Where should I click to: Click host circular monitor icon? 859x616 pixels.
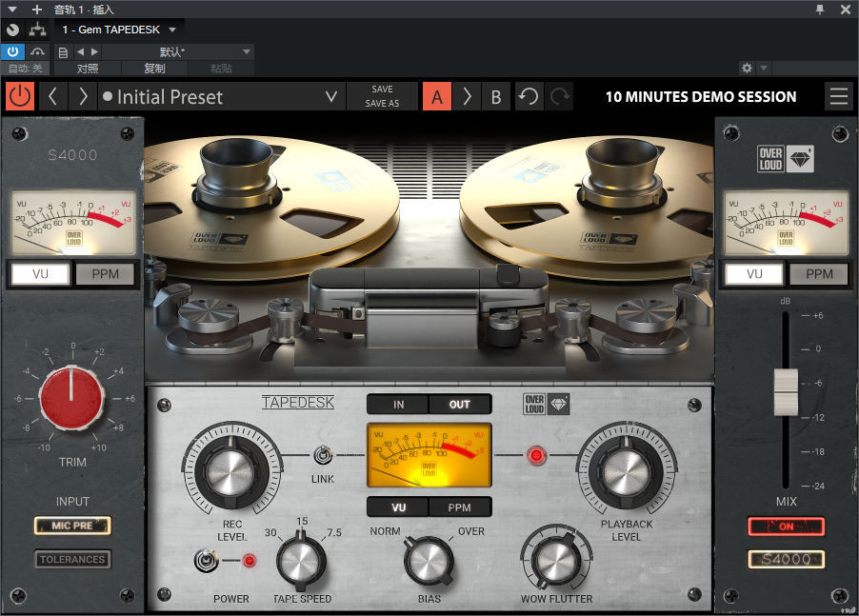(12, 30)
